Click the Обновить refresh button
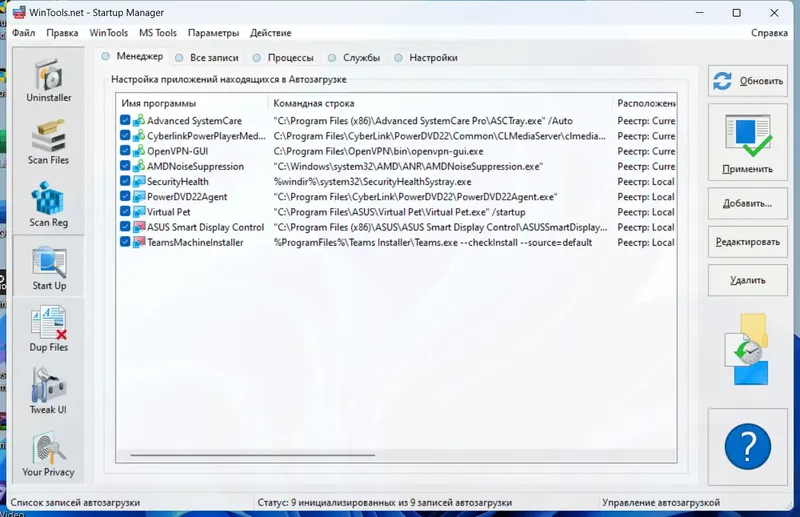Viewport: 800px width, 517px height. click(747, 81)
